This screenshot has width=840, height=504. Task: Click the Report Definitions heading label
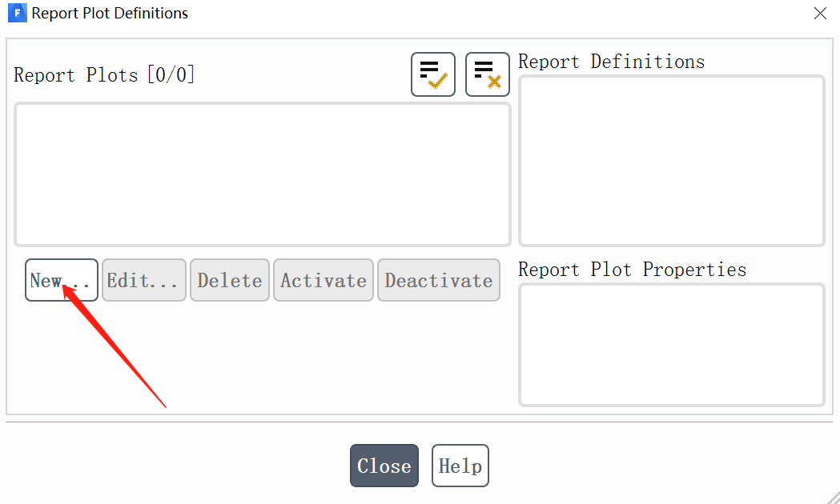pyautogui.click(x=612, y=62)
